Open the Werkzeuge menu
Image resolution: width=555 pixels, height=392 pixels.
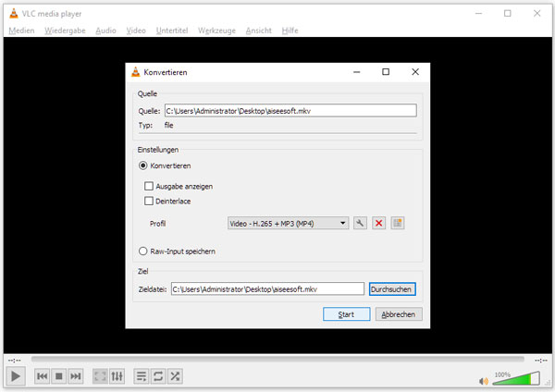218,31
